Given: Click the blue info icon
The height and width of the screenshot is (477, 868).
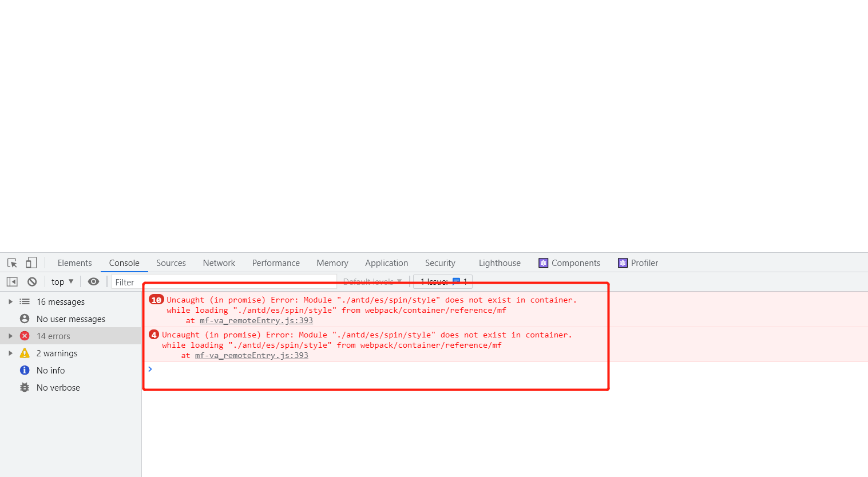Looking at the screenshot, I should point(25,370).
